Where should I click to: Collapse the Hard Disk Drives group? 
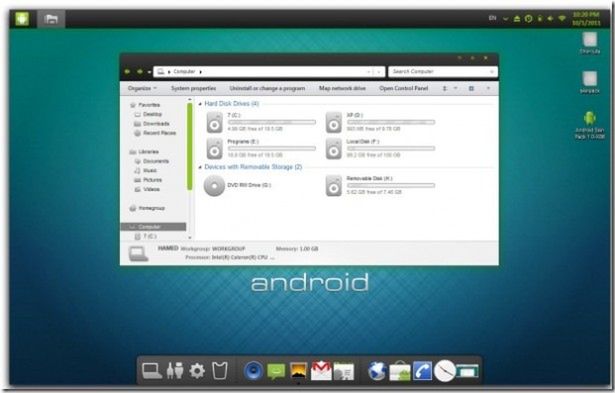(200, 104)
